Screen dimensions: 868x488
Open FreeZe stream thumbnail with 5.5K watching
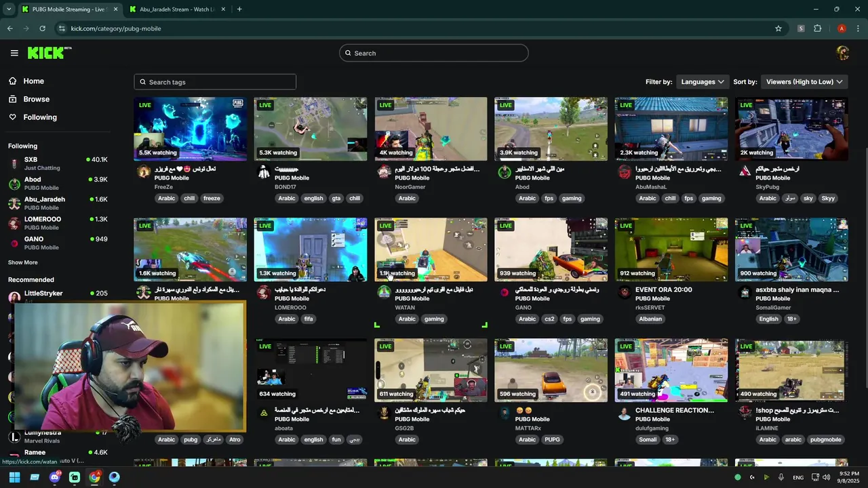point(191,129)
